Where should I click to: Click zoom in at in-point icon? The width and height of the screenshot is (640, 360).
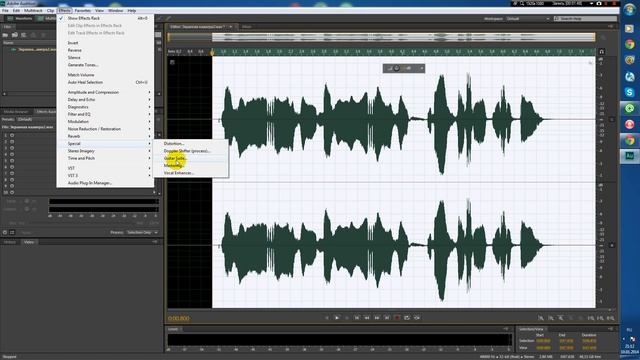click(x=591, y=318)
